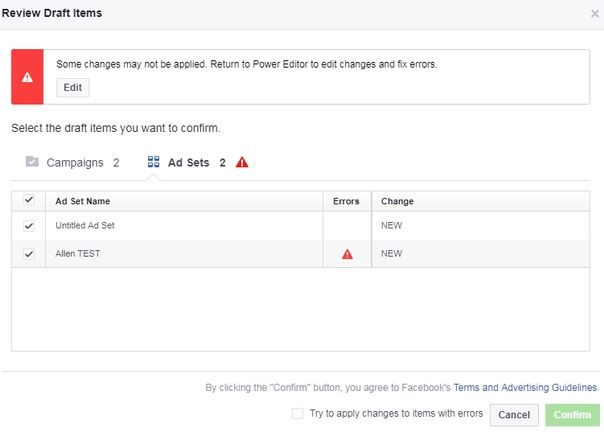Screen dimensions: 604x432
Task: Toggle the select-all checkbox in table header
Action: tap(29, 200)
